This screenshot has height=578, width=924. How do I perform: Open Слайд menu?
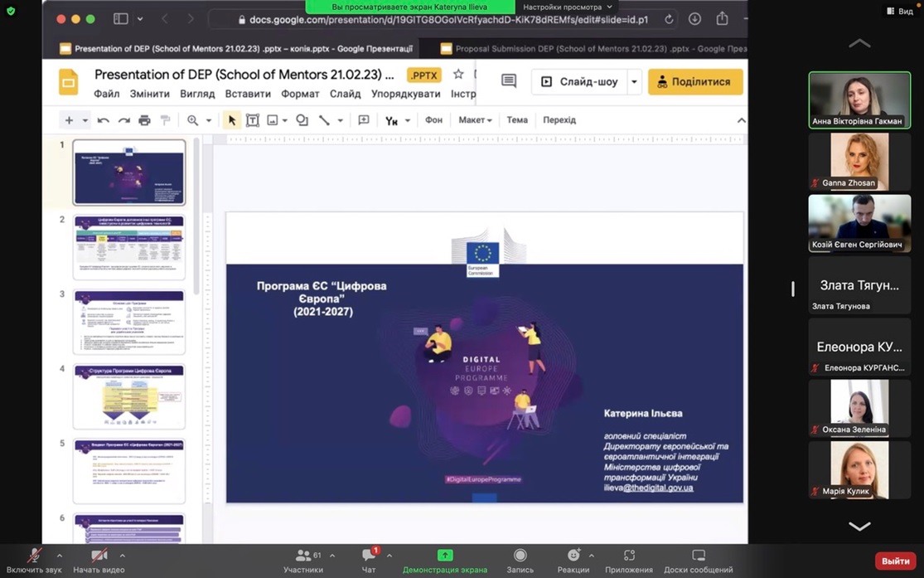[x=346, y=94]
